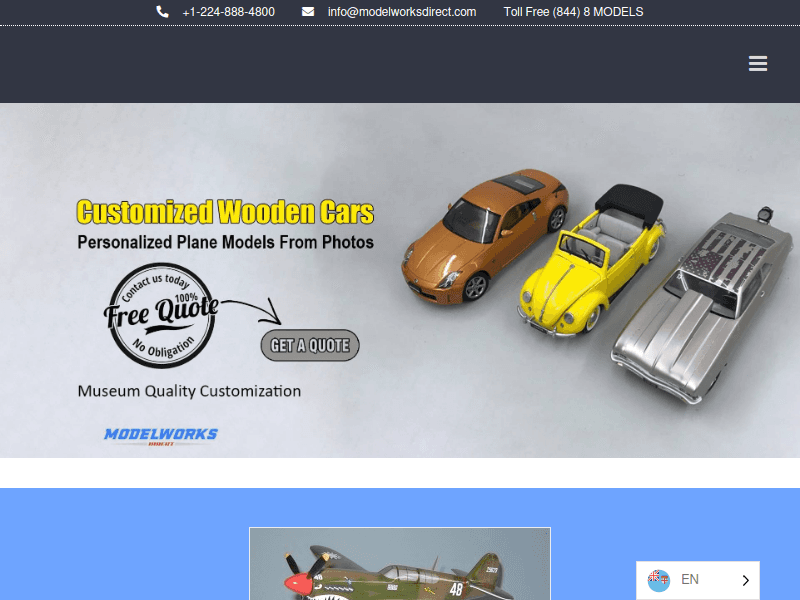Screen dimensions: 800x600
Task: Click the chevron arrow next to EN
Action: [x=744, y=580]
